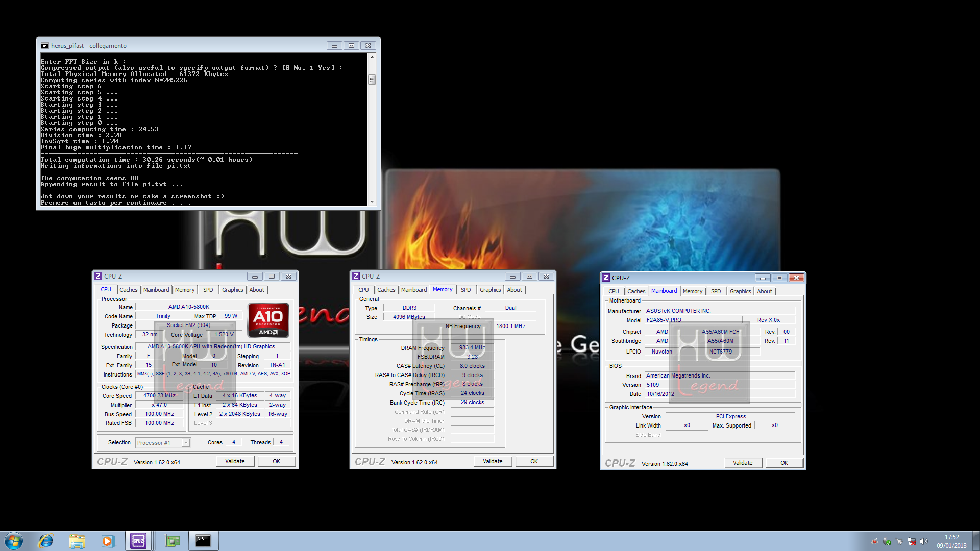
Task: Click the purple CPU-Z taskbar icon
Action: coord(138,541)
